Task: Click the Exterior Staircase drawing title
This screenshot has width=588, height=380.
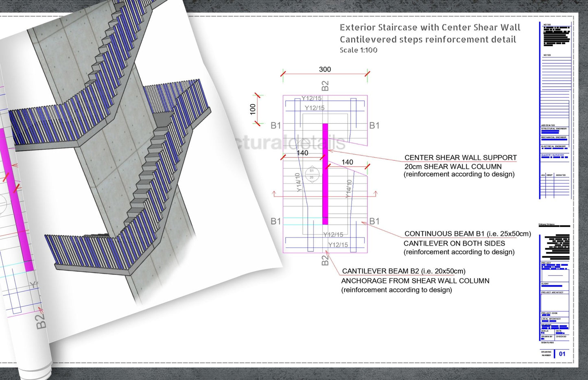Action: [430, 28]
